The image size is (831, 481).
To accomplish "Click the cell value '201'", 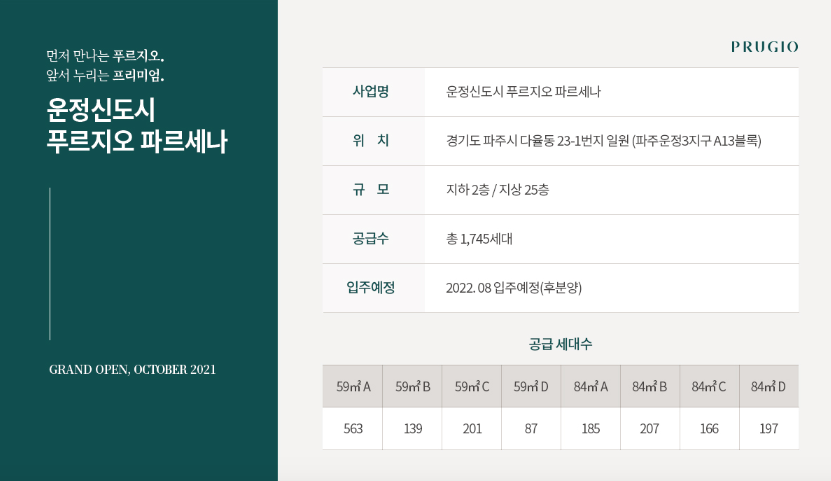I will pos(472,429).
